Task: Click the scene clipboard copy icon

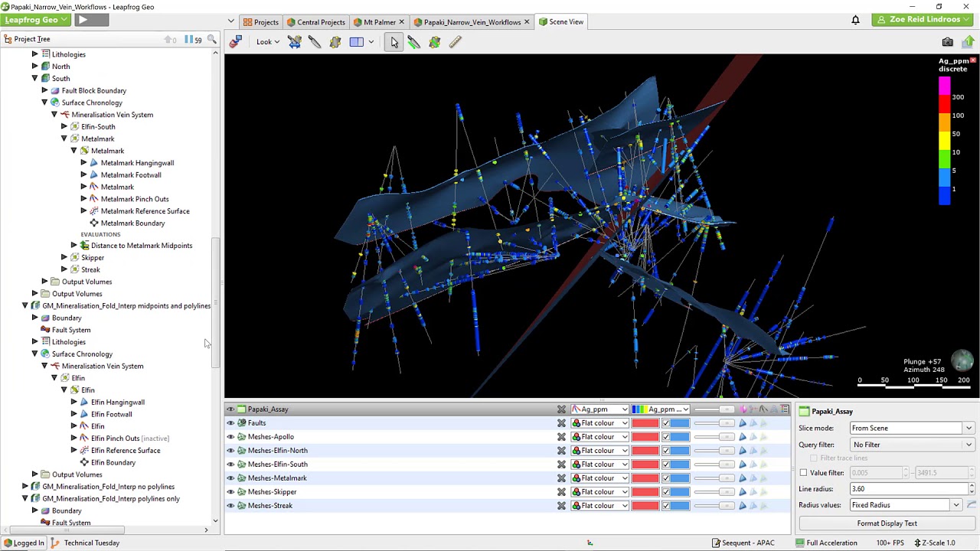Action: 236,42
